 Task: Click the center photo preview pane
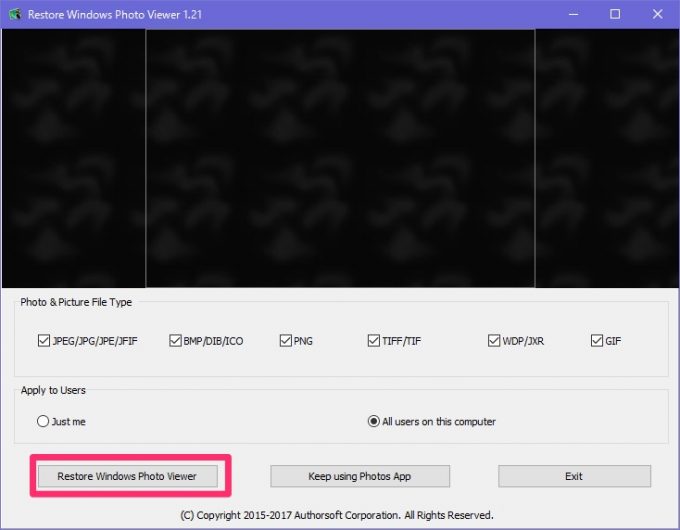pyautogui.click(x=340, y=158)
